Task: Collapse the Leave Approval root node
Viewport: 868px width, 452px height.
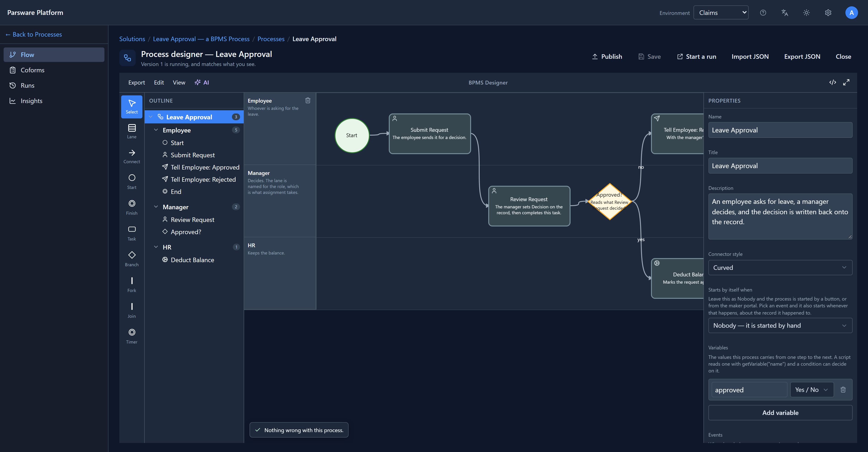Action: tap(151, 117)
